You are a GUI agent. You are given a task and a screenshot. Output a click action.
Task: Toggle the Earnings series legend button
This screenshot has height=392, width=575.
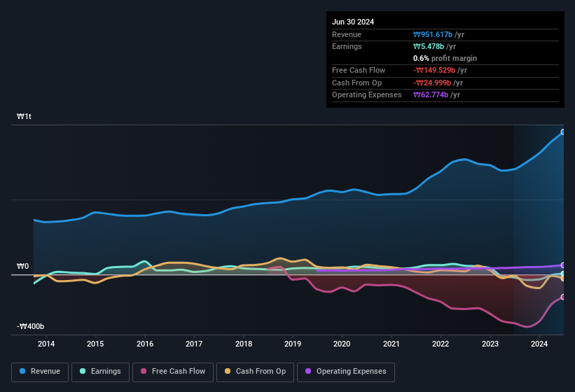point(100,372)
